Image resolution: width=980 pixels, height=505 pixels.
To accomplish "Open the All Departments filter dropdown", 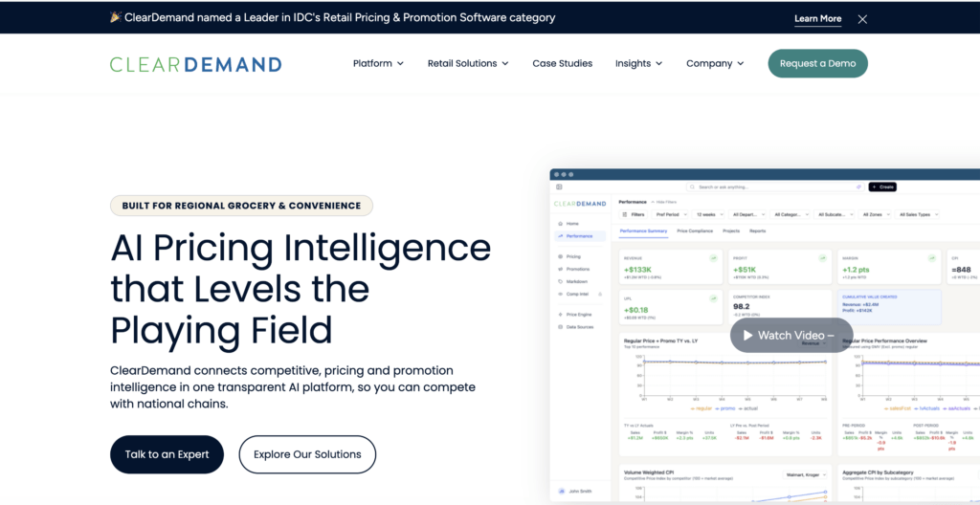I will [x=747, y=214].
